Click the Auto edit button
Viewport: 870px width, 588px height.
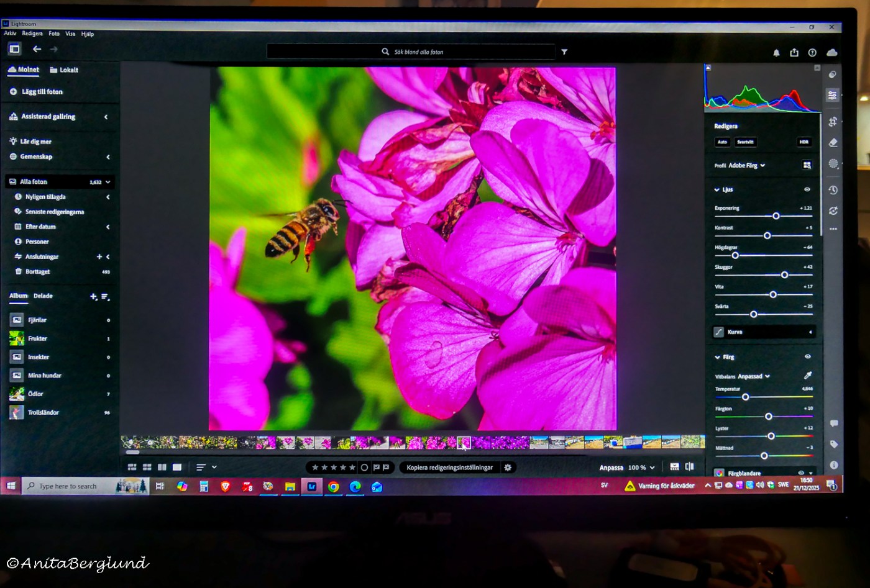pyautogui.click(x=722, y=142)
